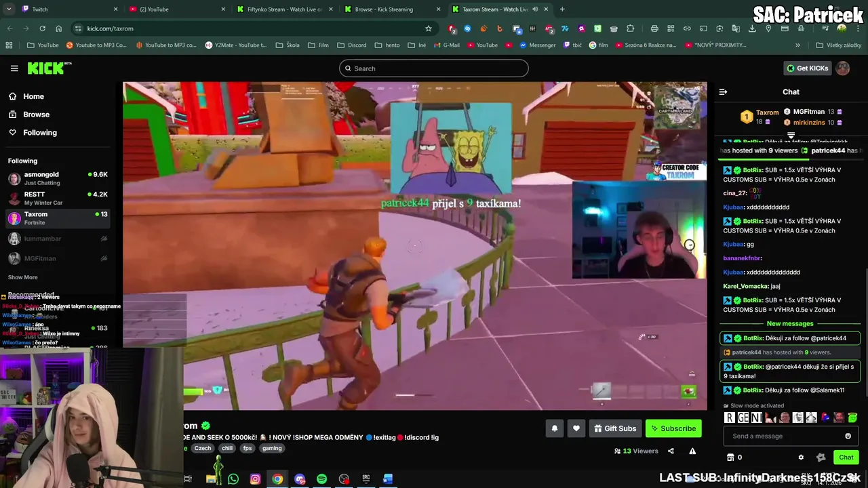Click the KICK logo
Viewport: 868px width, 488px height.
click(x=49, y=68)
